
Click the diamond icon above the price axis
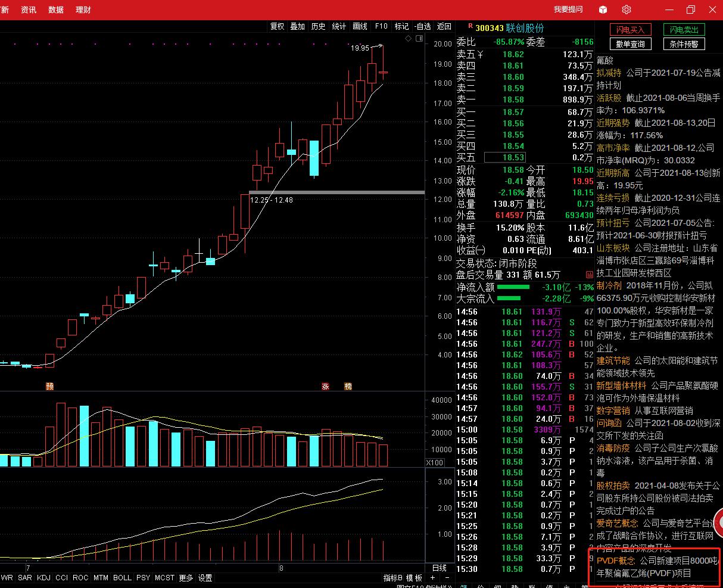[x=408, y=39]
